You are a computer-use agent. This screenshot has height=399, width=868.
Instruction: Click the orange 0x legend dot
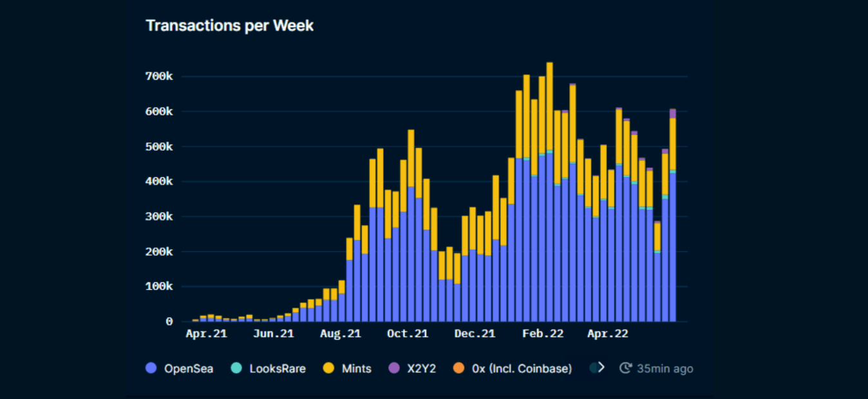pyautogui.click(x=459, y=369)
